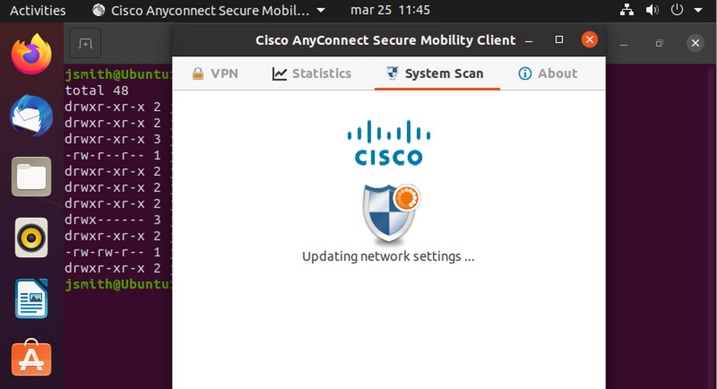The width and height of the screenshot is (717, 389).
Task: Open the Files manager from the dock
Action: (31, 176)
